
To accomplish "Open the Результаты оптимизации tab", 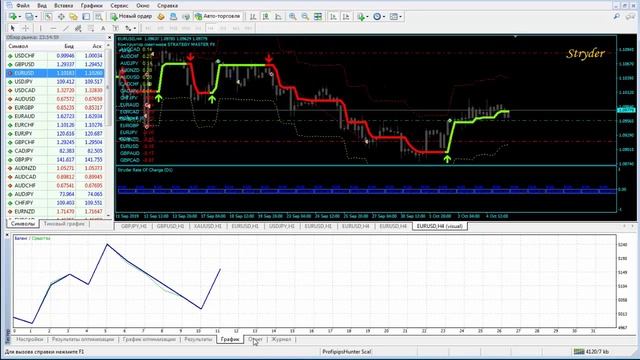I will [x=83, y=339].
